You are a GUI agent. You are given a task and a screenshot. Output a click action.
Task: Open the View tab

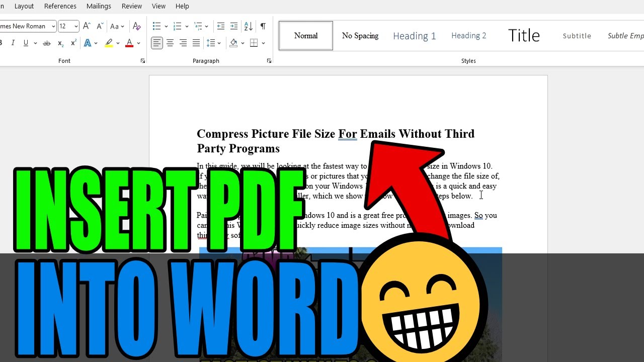(x=158, y=6)
